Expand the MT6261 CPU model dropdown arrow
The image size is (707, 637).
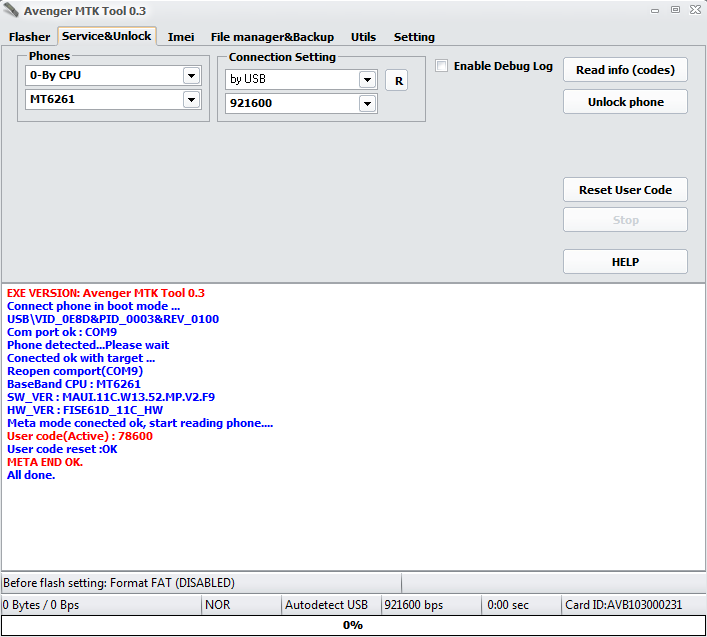click(x=192, y=100)
